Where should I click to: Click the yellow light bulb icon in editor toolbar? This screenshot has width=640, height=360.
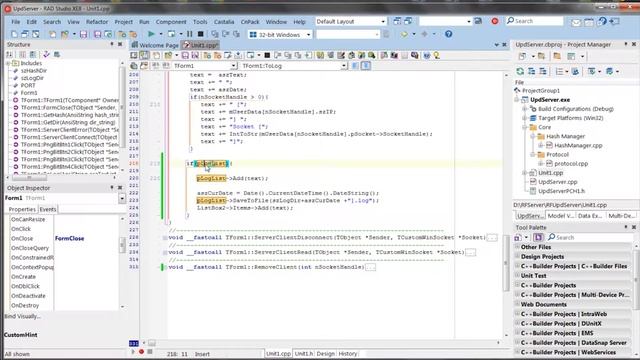[436, 55]
